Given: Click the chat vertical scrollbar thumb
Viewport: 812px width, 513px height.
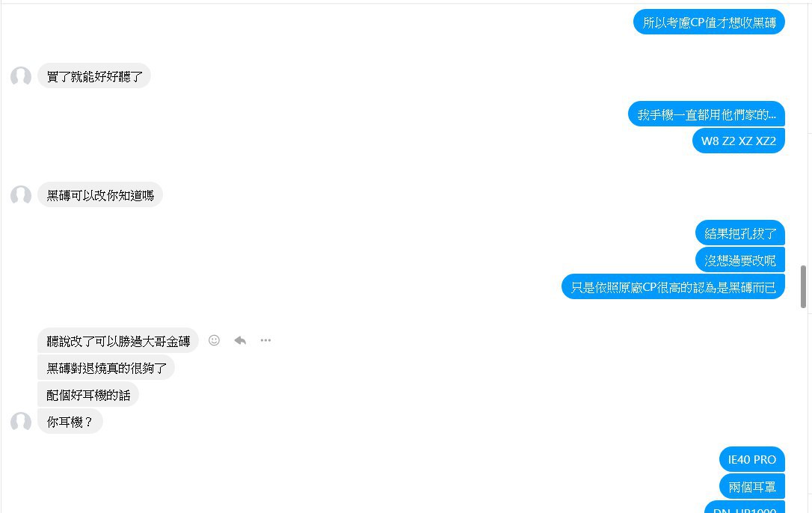Looking at the screenshot, I should pos(803,286).
